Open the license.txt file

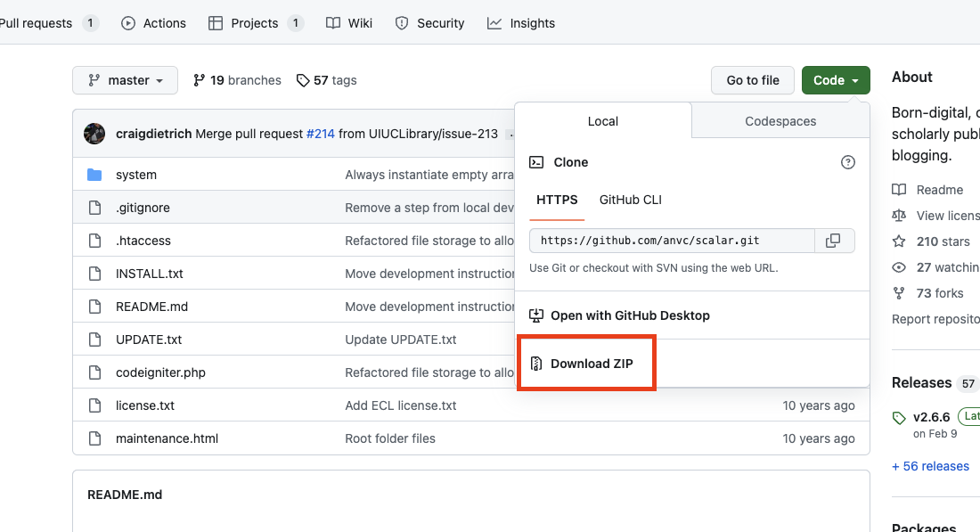click(145, 405)
